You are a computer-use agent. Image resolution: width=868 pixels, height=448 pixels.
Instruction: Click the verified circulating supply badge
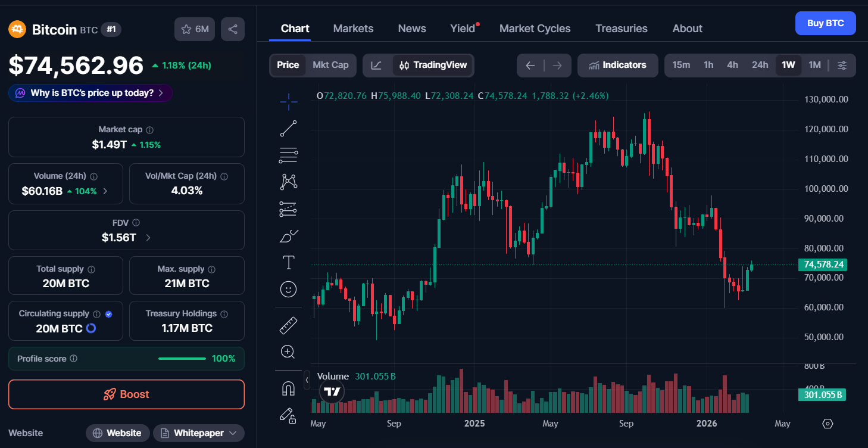(x=109, y=314)
